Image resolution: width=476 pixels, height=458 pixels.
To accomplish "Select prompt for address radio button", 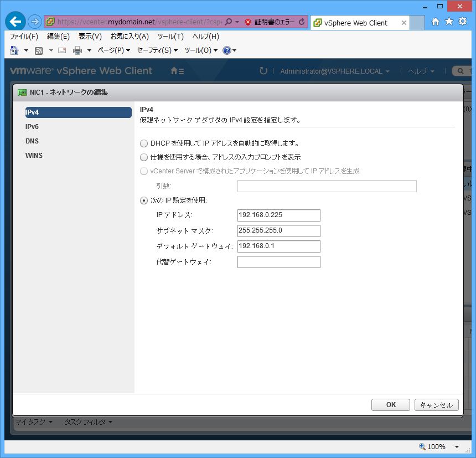I will click(143, 157).
